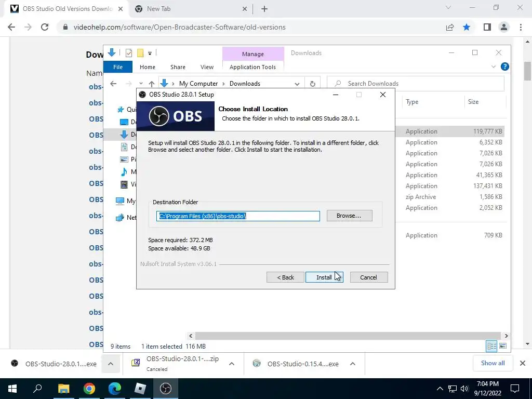Go back in Chrome

coord(11,27)
